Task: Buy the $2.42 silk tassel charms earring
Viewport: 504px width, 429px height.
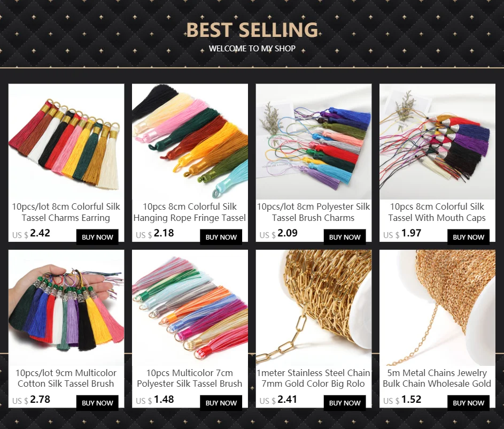Action: tap(97, 237)
